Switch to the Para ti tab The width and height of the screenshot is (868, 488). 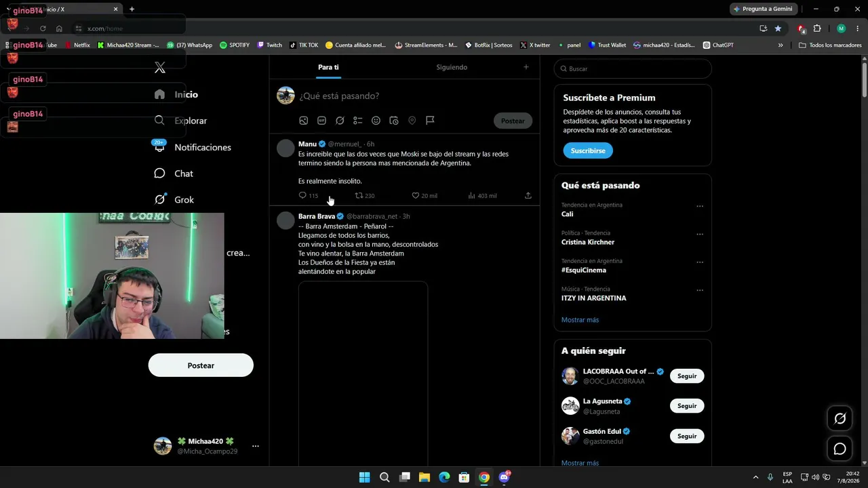pos(328,67)
